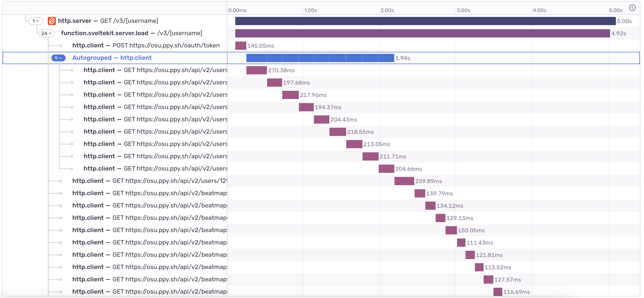Viewport: 644px width, 298px height.
Task: Click the 2.00s timeline marker
Action: pos(387,10)
